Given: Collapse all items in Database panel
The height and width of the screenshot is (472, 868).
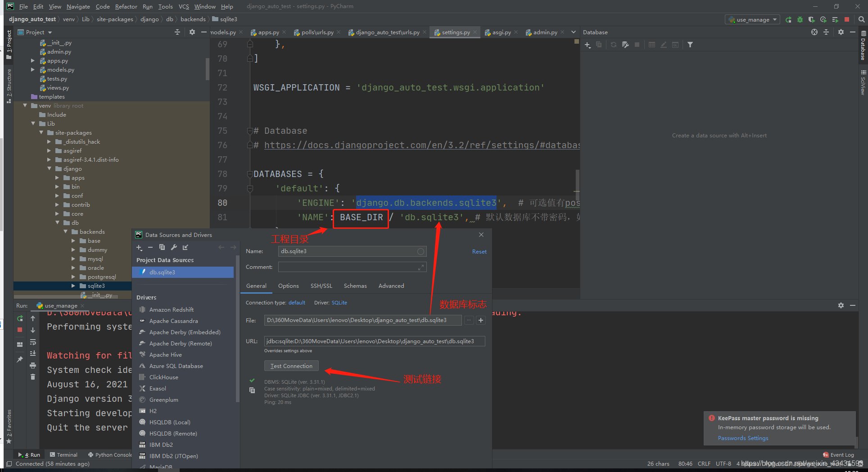Looking at the screenshot, I should pyautogui.click(x=826, y=32).
